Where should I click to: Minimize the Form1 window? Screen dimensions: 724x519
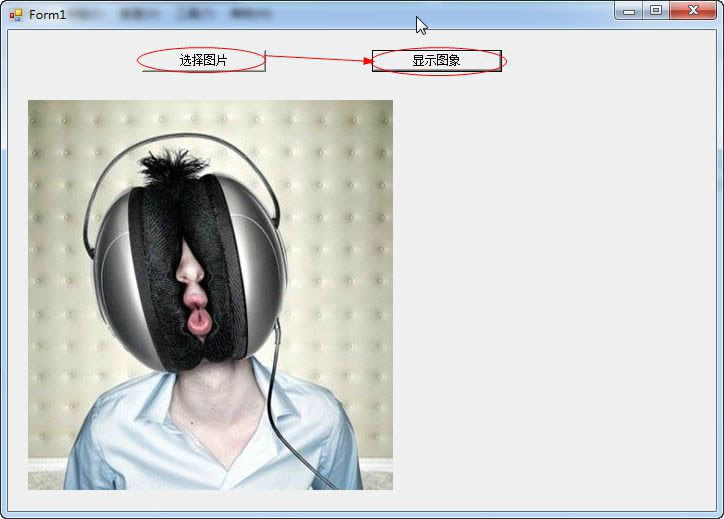coord(629,11)
